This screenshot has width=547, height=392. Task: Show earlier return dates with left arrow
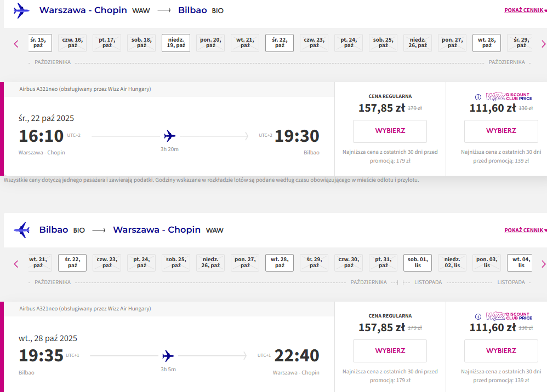coord(16,264)
